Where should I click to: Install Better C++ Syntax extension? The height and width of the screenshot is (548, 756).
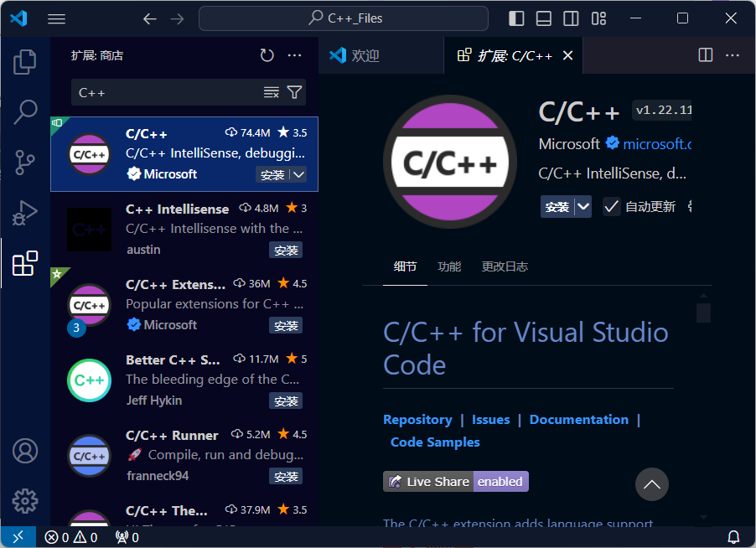(286, 401)
